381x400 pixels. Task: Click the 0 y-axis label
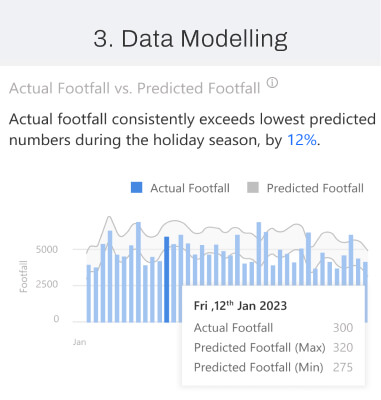click(56, 319)
